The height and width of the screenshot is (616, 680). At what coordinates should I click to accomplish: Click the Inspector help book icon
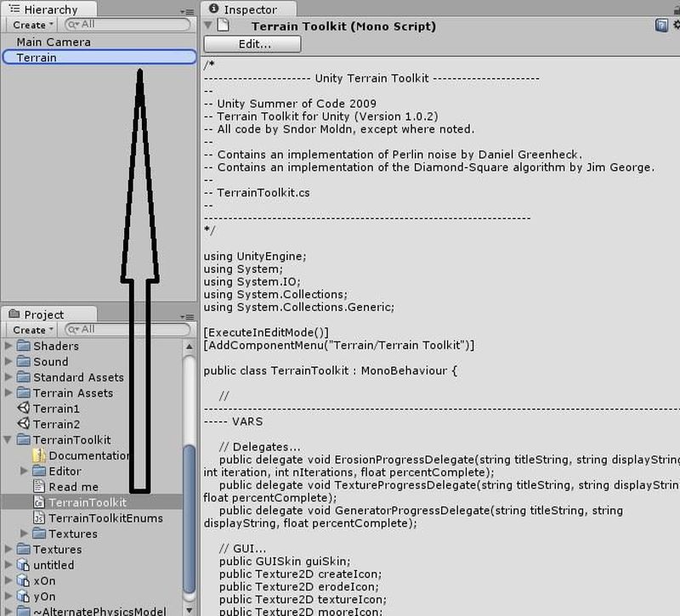tap(661, 25)
